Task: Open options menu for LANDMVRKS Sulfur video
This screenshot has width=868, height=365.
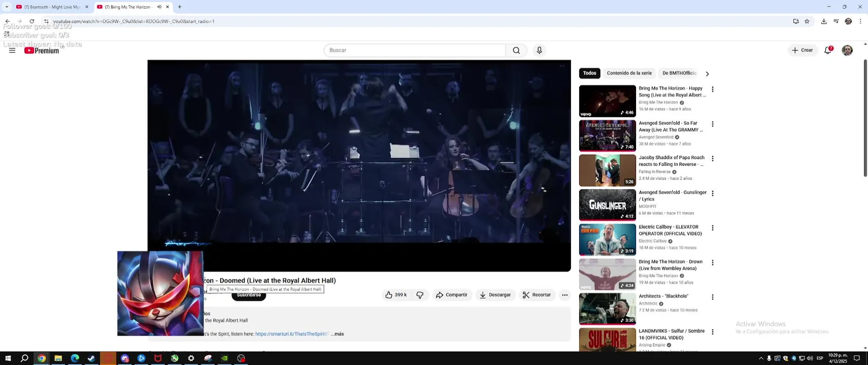Action: coord(713,332)
